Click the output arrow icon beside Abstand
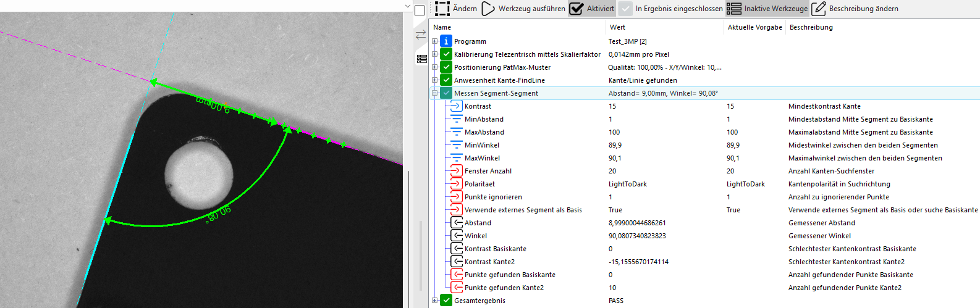The width and height of the screenshot is (980, 308). pos(457,223)
